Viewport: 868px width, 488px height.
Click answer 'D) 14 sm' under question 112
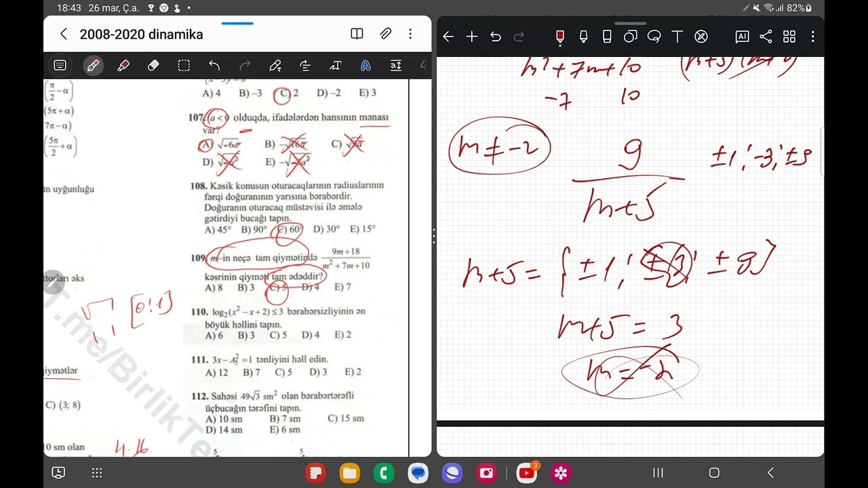coord(223,430)
